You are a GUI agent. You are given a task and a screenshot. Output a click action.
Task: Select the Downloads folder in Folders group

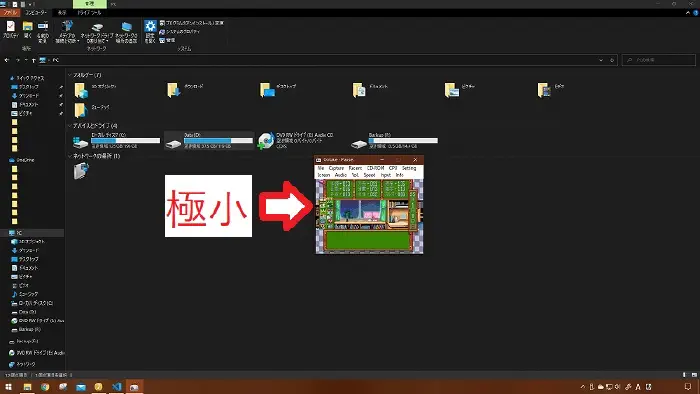tap(186, 90)
